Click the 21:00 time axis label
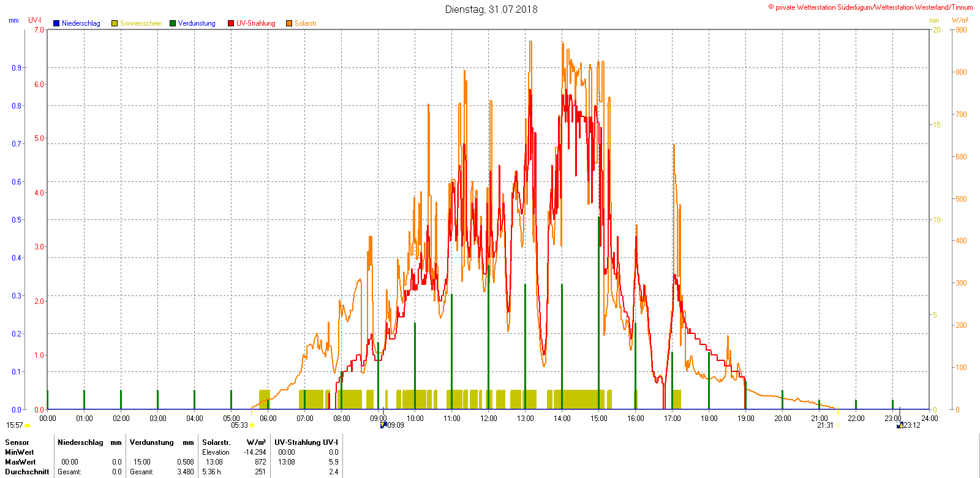 pos(820,419)
